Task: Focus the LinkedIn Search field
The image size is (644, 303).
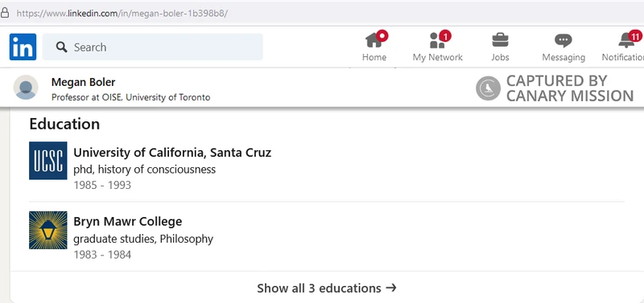Action: click(x=153, y=47)
